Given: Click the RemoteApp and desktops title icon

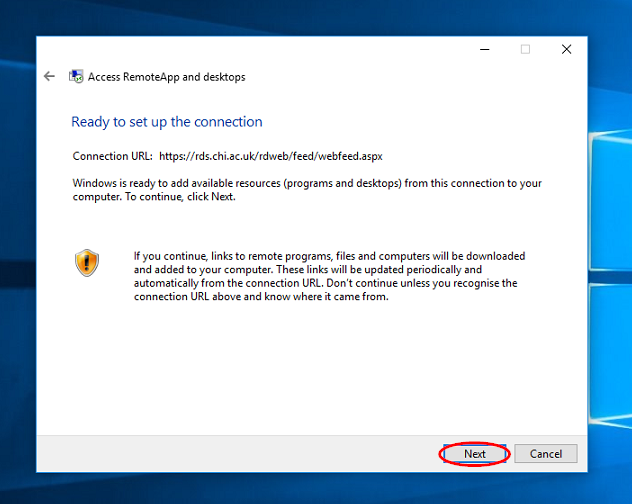Looking at the screenshot, I should point(76,76).
